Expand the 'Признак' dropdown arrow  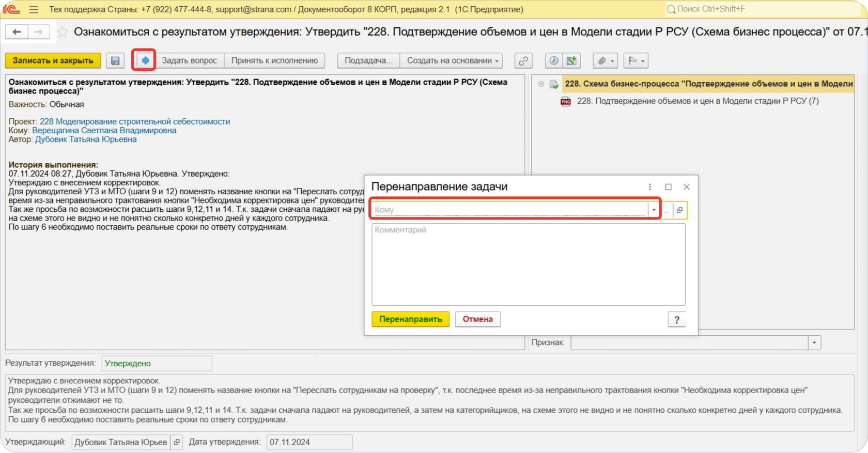click(815, 342)
